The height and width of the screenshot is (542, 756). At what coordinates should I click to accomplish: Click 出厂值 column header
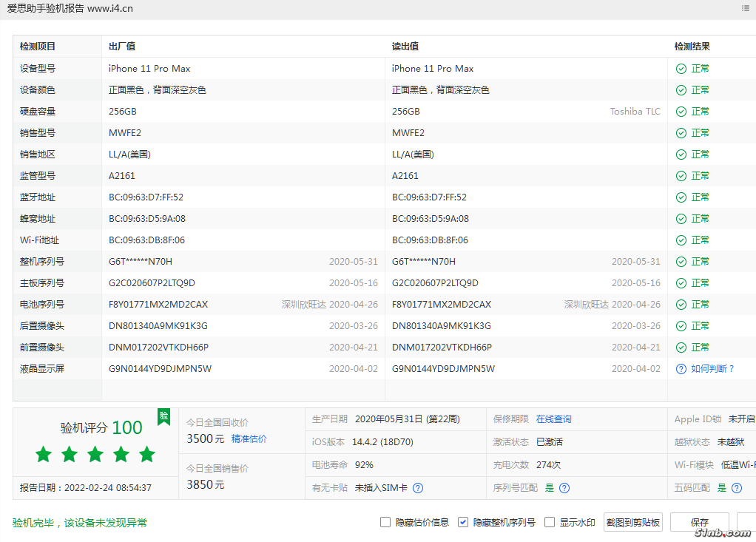point(122,47)
